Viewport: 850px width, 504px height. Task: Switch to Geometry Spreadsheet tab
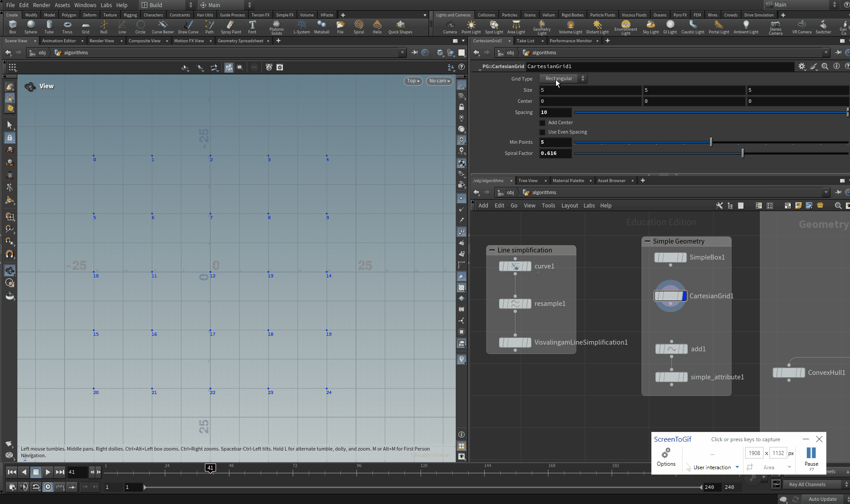pos(241,41)
